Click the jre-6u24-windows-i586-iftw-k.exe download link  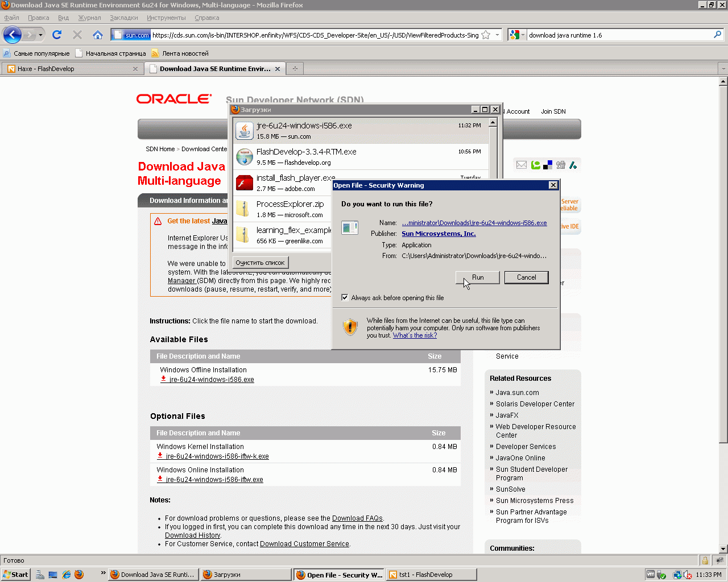(217, 456)
